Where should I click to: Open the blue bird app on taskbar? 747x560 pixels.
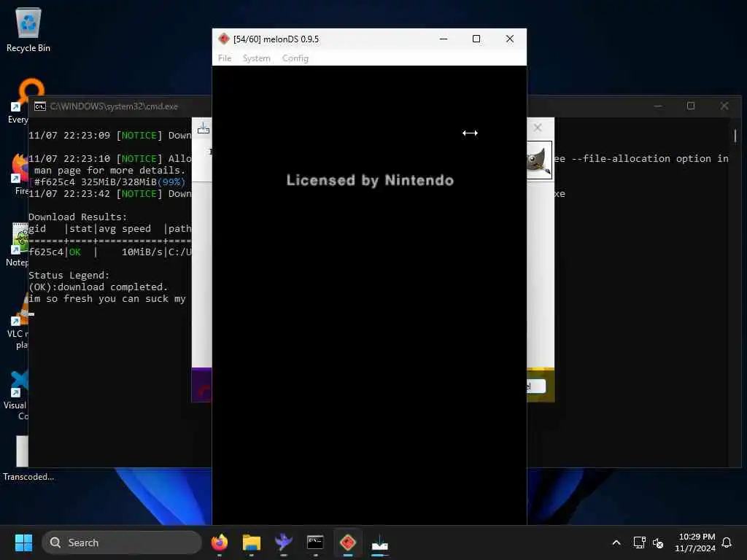(284, 542)
